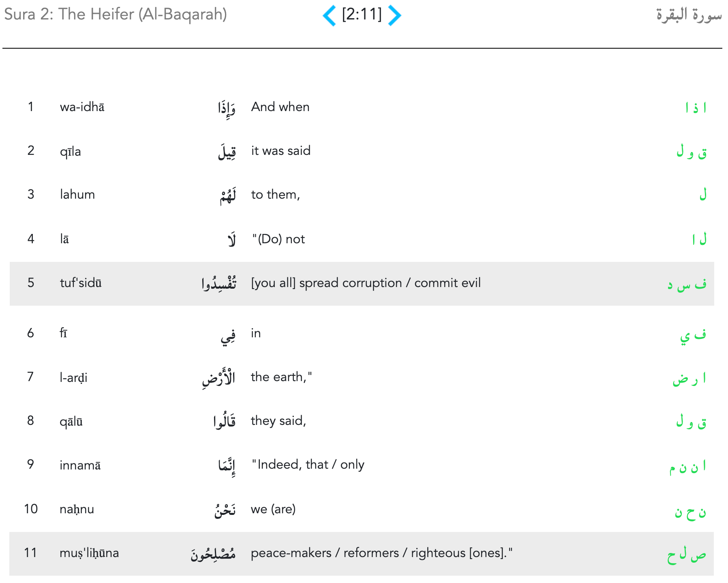The image size is (728, 583).
Task: Open root ا ر ض link
Action: (x=689, y=378)
